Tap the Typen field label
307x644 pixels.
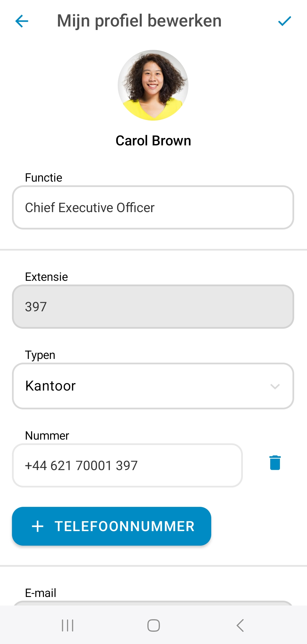point(40,355)
